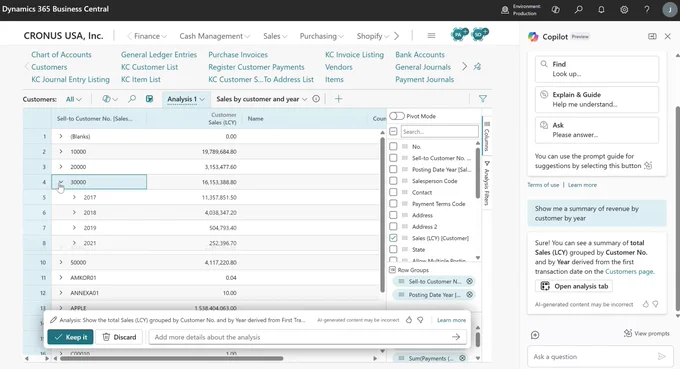680x369 pixels.
Task: Check the No. column checkbox
Action: 393,147
